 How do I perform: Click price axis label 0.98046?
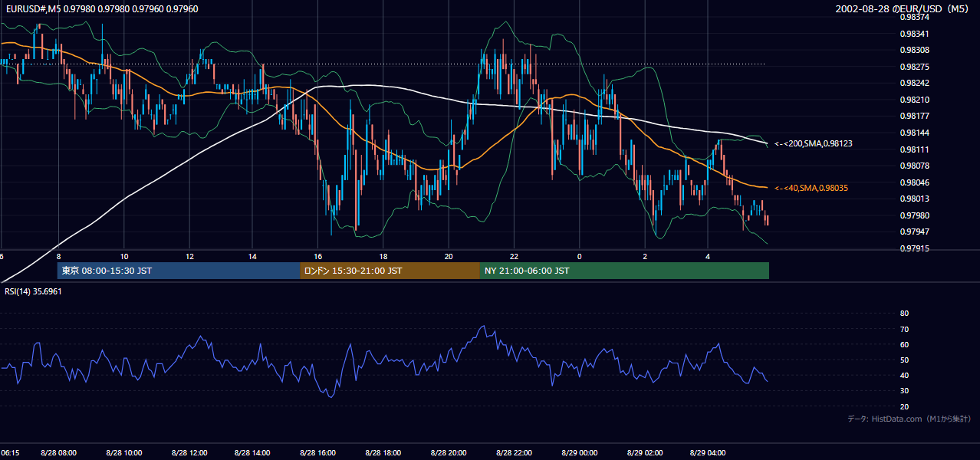913,182
